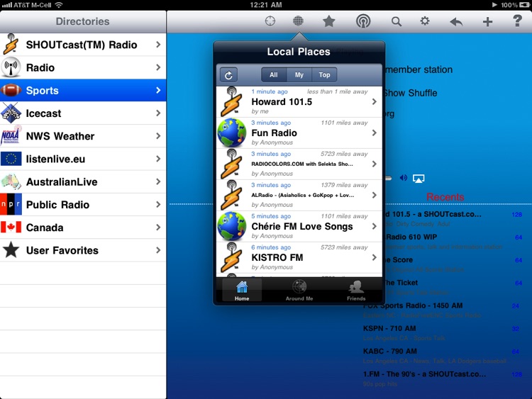The height and width of the screenshot is (399, 532).
Task: Expand the Radio row chevron
Action: 158,67
